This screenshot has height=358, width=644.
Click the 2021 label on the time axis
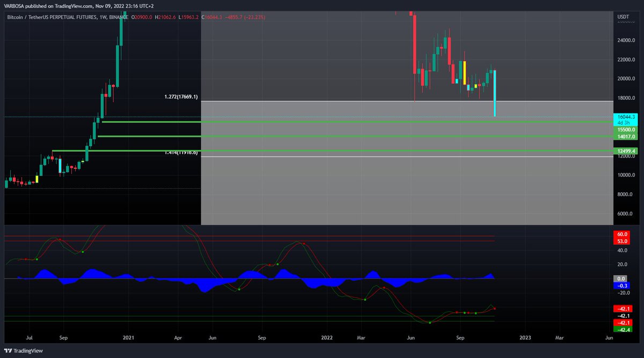pyautogui.click(x=128, y=338)
